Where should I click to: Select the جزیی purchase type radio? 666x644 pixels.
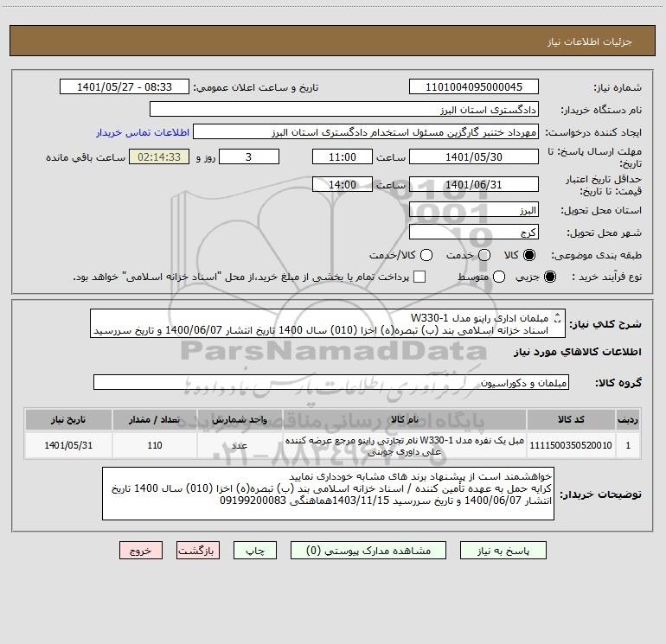pyautogui.click(x=549, y=277)
